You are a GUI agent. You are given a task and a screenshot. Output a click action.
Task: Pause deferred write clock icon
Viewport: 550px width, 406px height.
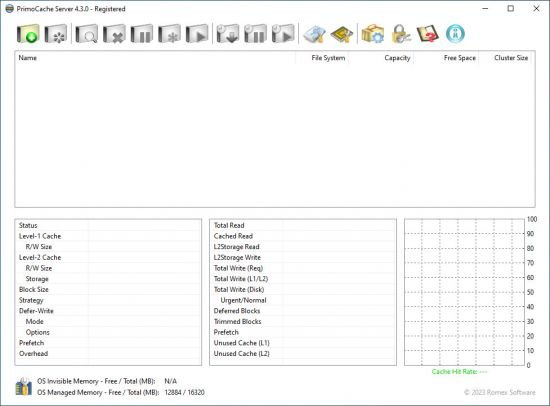[255, 34]
